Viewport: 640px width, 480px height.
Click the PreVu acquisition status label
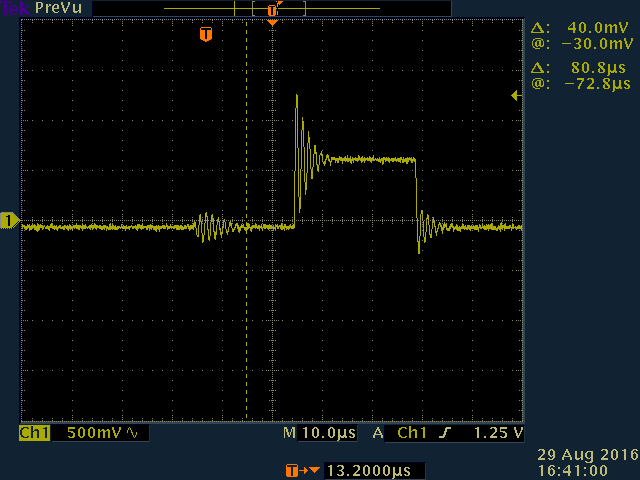point(58,8)
